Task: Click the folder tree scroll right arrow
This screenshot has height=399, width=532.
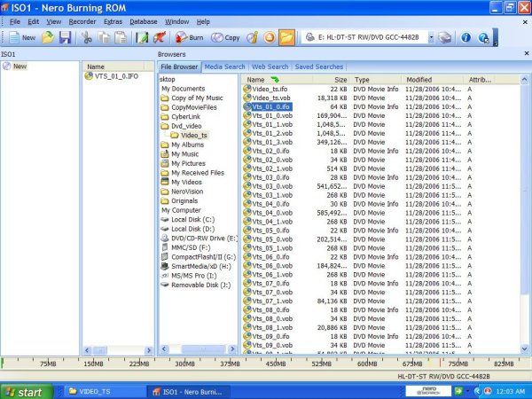Action: pos(232,348)
